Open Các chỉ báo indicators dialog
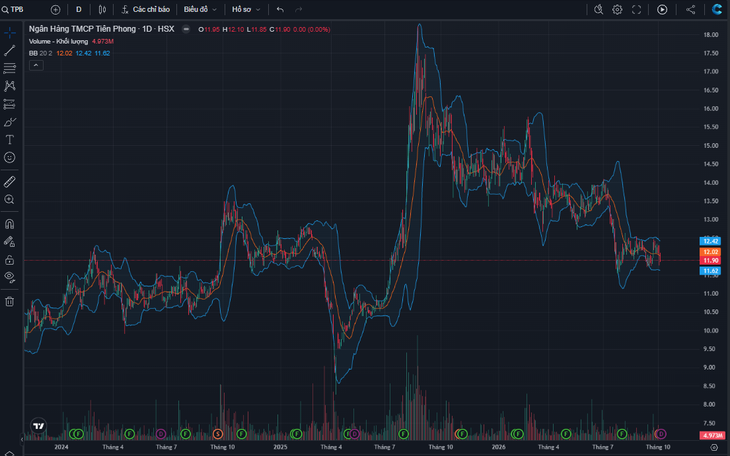The image size is (730, 456). click(146, 9)
